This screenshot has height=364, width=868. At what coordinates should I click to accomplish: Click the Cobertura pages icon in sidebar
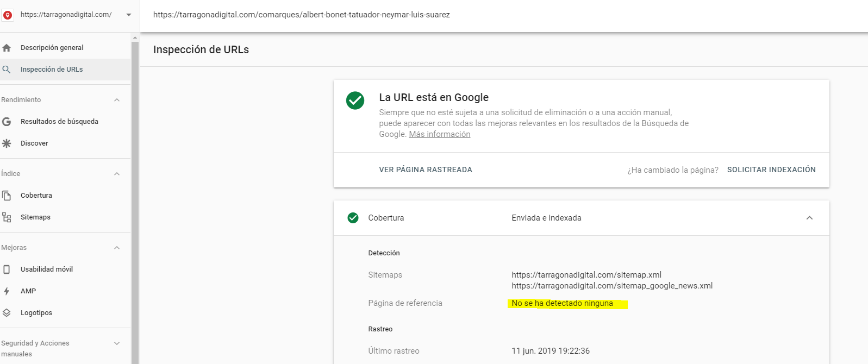[7, 196]
